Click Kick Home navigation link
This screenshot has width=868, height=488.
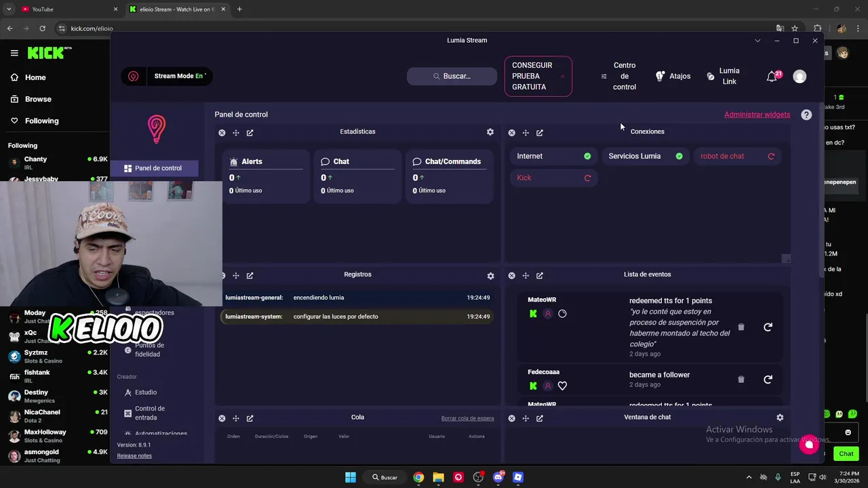tap(28, 77)
